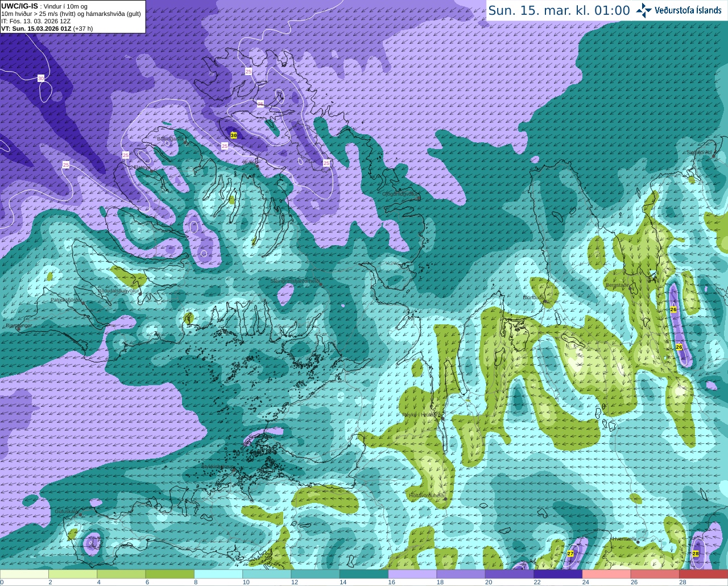Click the Bíldudalsflugvöllur station label

click(118, 290)
